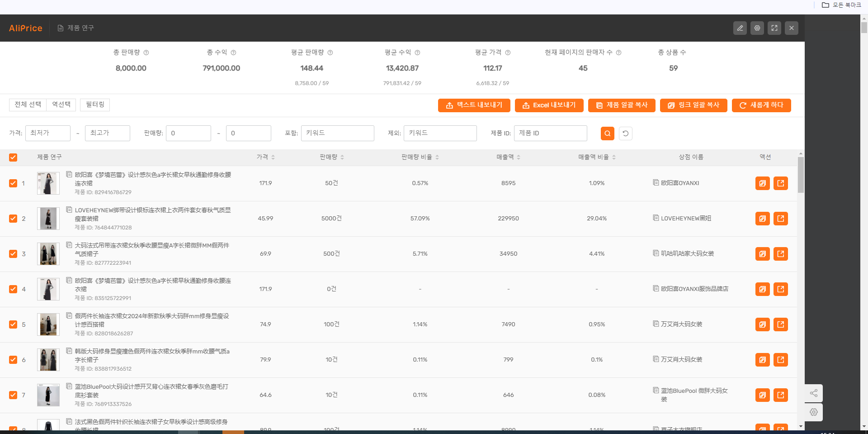Focus the 최고가 maximum price field
This screenshot has height=434, width=868.
(x=108, y=133)
